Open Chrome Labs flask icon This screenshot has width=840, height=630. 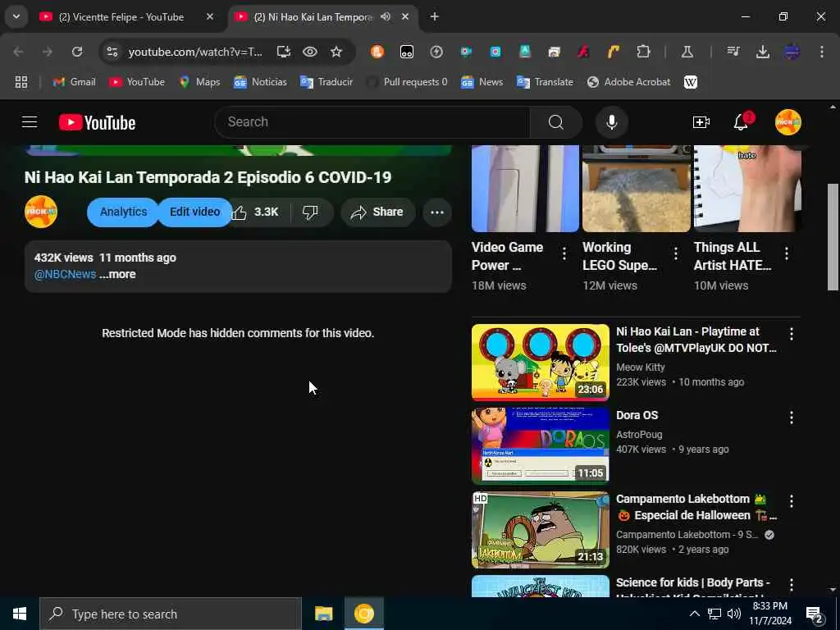[x=687, y=52]
